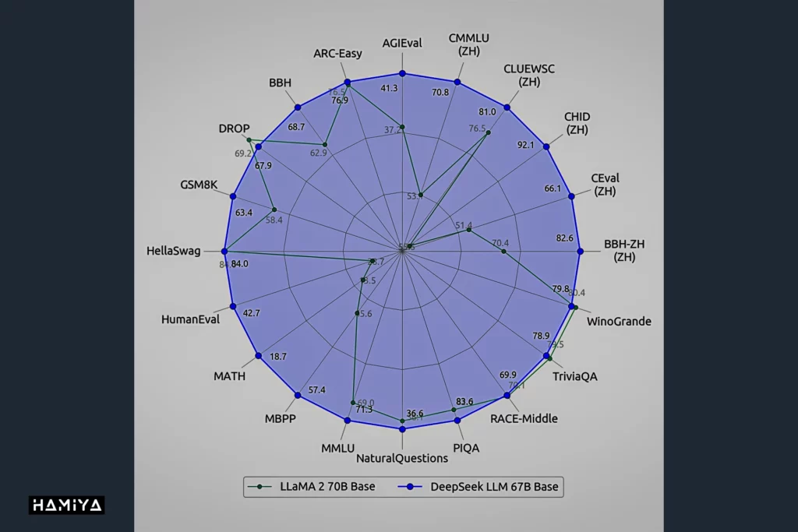The width and height of the screenshot is (798, 532).
Task: Click the blue DeepSeek data point on CHID axis
Action: [546, 147]
